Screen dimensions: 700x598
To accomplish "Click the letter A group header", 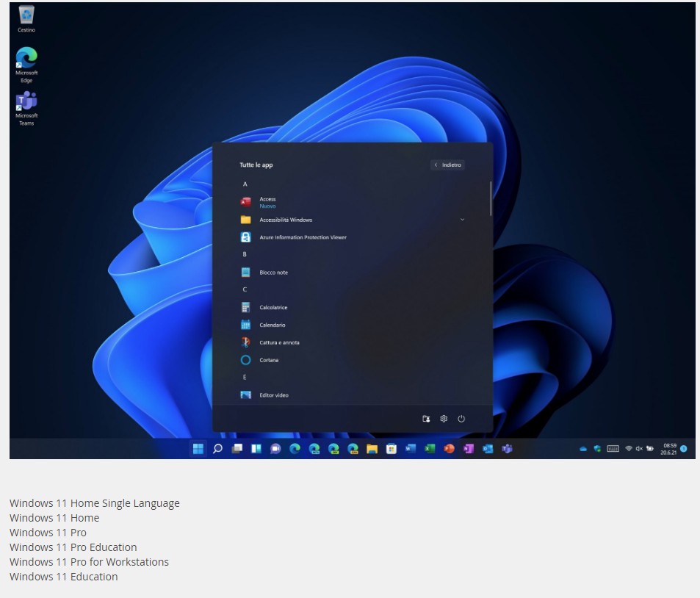I will pyautogui.click(x=245, y=184).
